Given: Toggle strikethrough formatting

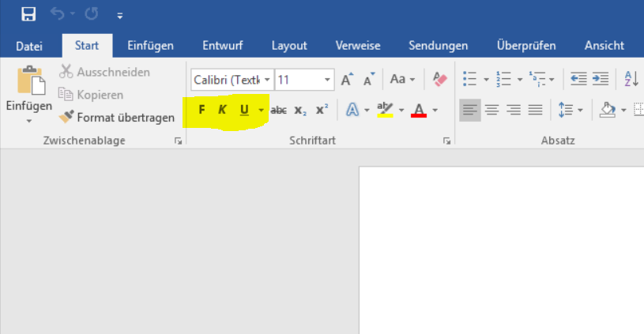Looking at the screenshot, I should [278, 111].
